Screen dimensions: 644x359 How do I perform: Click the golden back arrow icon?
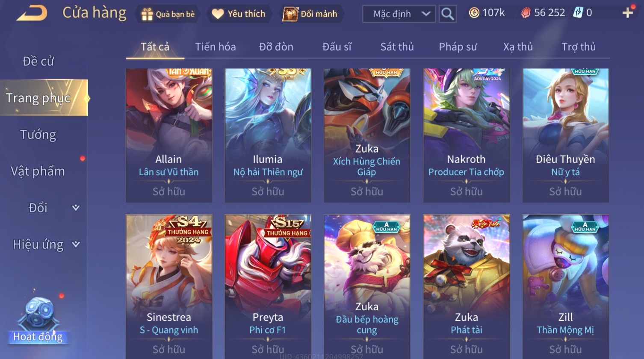tap(31, 13)
